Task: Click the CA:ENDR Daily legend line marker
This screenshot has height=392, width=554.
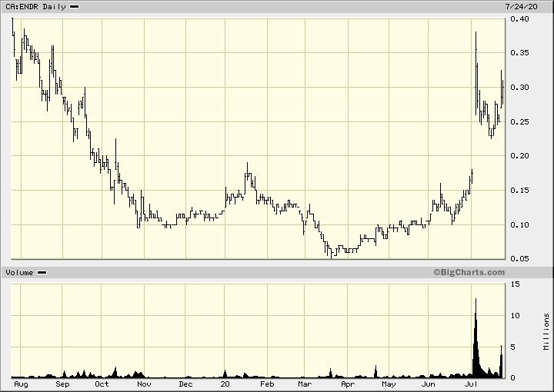Action: click(73, 7)
